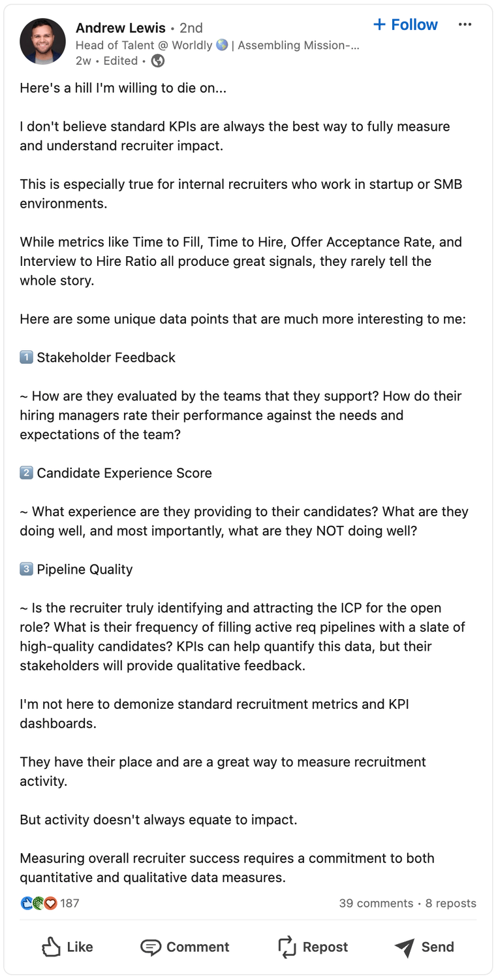Click the thumbs-up Like icon

(x=52, y=947)
